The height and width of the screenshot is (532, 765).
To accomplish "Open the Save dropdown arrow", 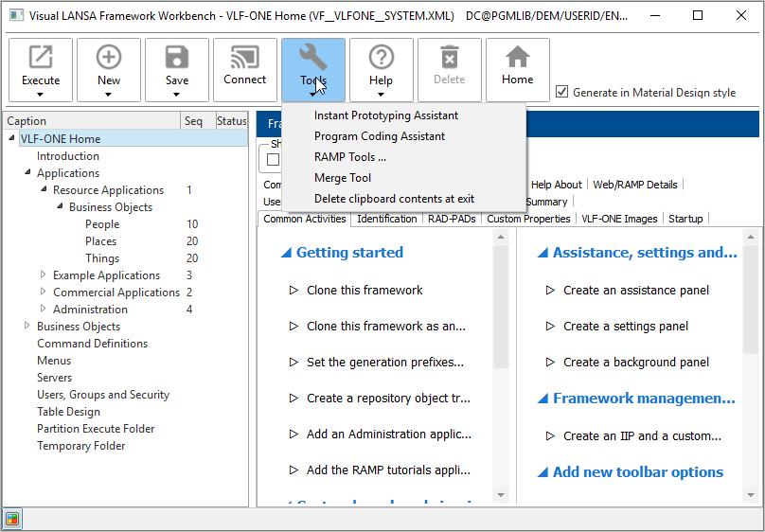I will tap(177, 95).
